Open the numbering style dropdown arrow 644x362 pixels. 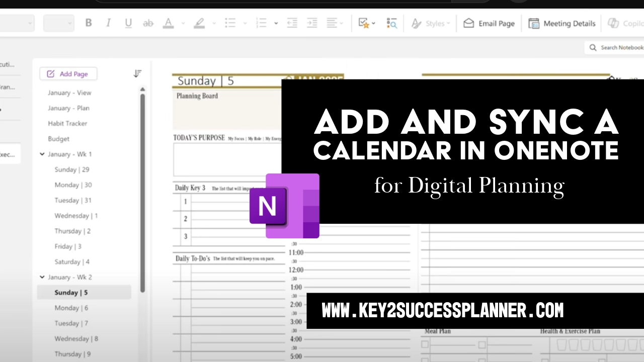pyautogui.click(x=276, y=23)
